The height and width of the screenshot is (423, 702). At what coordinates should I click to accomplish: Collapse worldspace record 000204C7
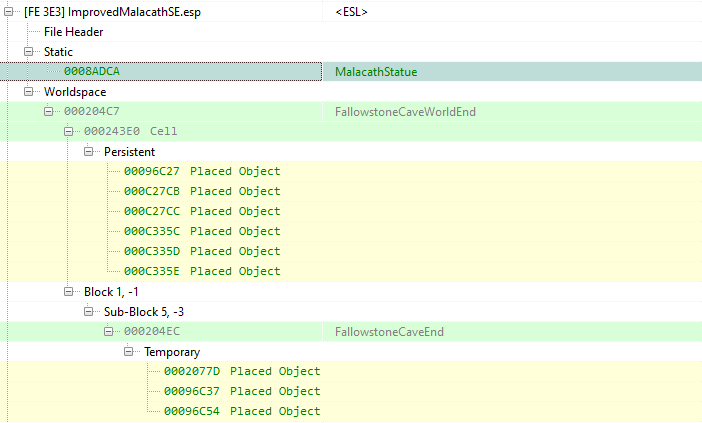tap(48, 111)
